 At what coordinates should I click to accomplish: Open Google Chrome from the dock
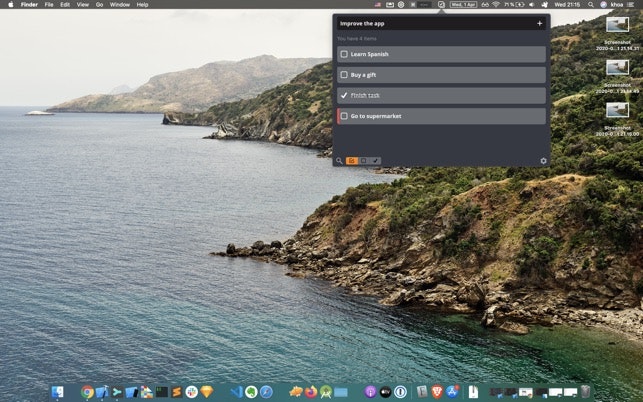tap(88, 392)
